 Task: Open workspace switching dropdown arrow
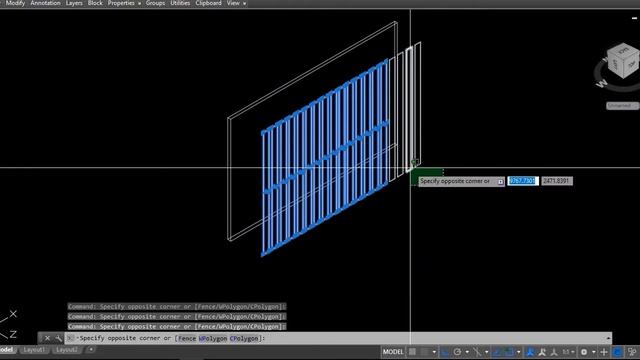click(x=594, y=352)
